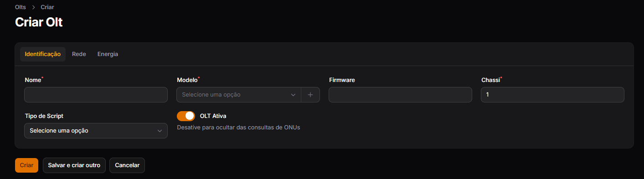Screen dimensions: 644x179
Task: Switch to the Rede tab
Action: click(79, 54)
